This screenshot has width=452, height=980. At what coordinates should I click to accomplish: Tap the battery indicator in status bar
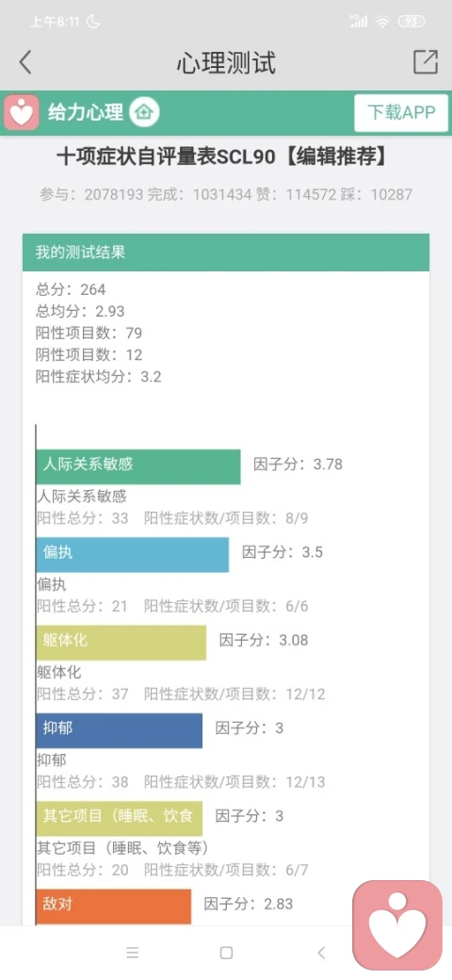pos(412,22)
